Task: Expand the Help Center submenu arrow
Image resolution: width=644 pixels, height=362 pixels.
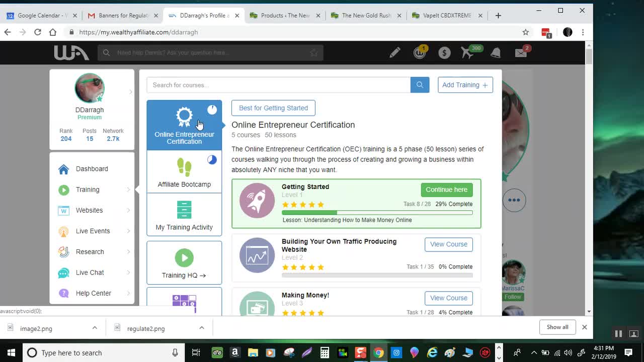Action: pos(128,293)
